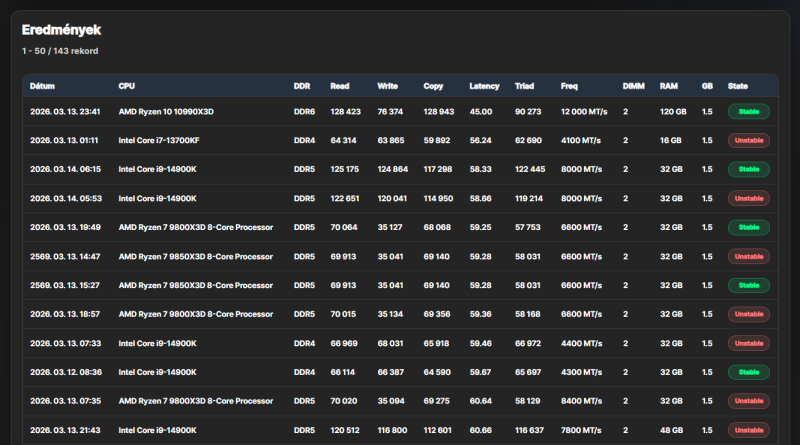800x445 pixels.
Task: Sort results by Write column
Action: [387, 86]
